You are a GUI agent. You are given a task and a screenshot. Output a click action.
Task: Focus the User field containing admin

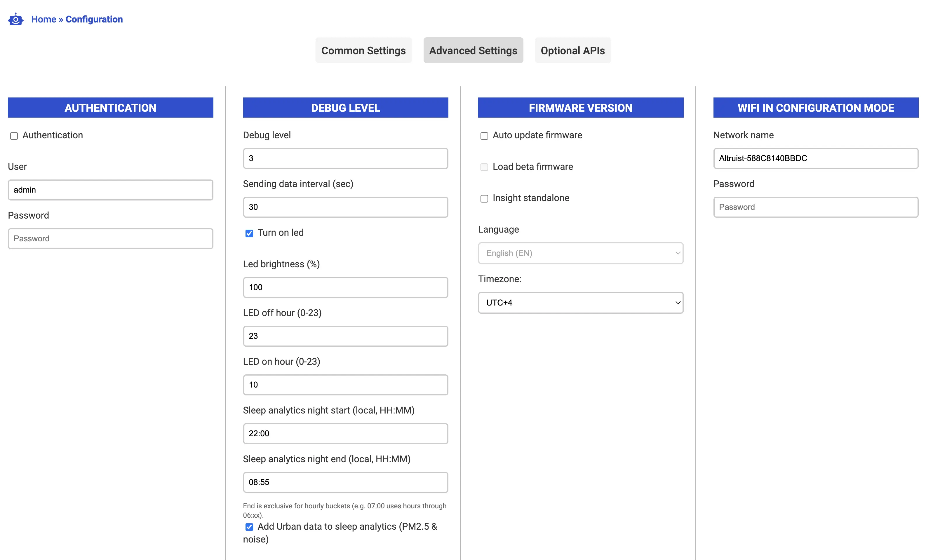tap(110, 190)
